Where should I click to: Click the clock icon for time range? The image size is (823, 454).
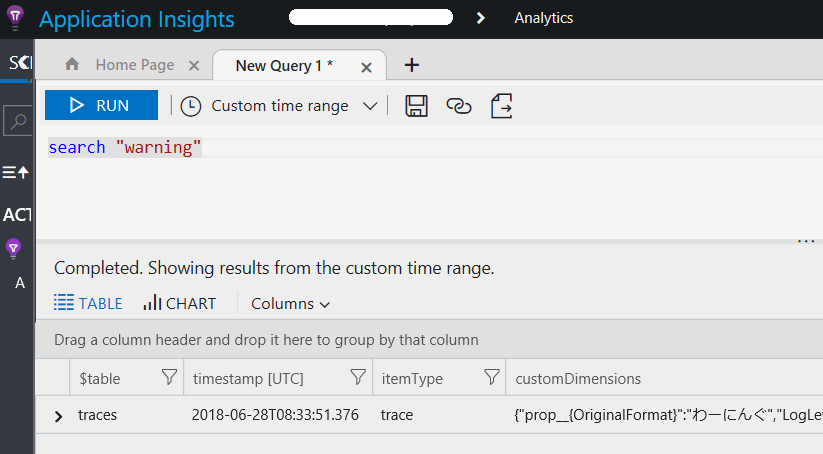[x=191, y=106]
